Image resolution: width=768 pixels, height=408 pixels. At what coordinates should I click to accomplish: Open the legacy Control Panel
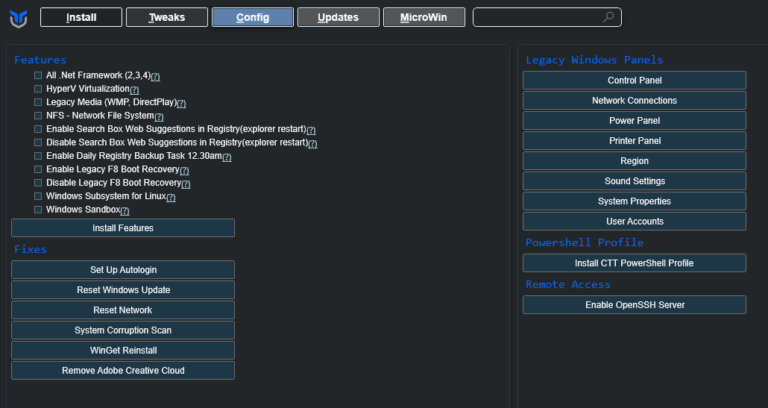tap(634, 80)
